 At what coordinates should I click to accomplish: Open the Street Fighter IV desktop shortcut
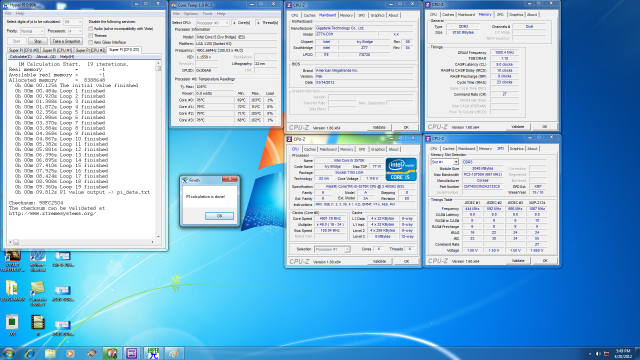(x=13, y=260)
